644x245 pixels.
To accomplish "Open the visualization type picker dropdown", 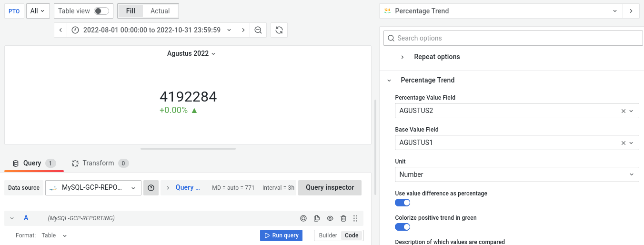I will (501, 11).
